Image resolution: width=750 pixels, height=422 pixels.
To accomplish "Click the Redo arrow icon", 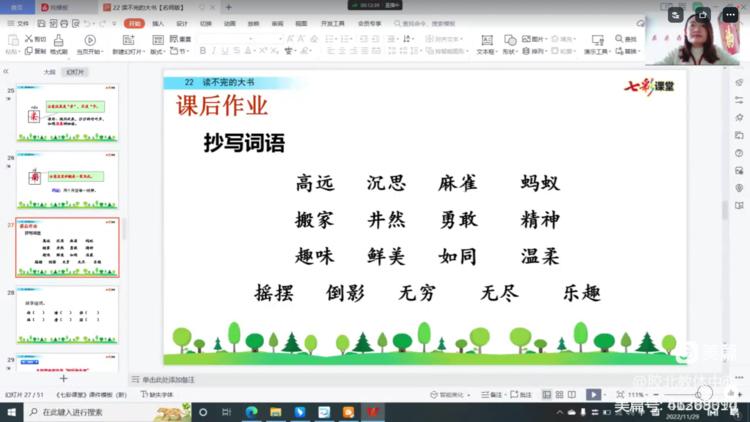I will 102,23.
